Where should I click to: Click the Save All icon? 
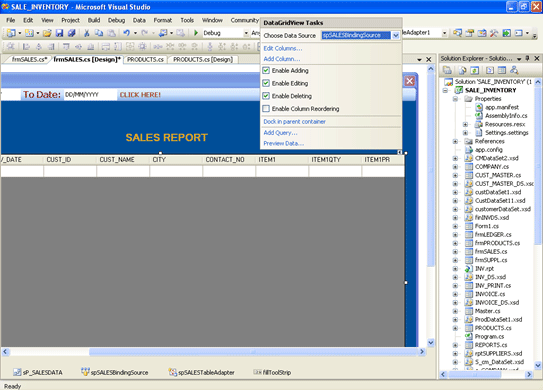point(71,33)
